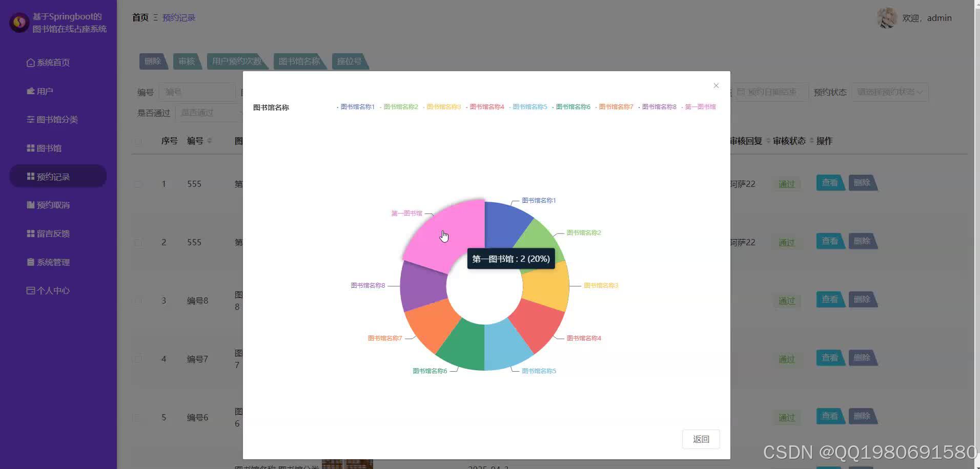Toggle legend item 图书馆名称2
This screenshot has height=469, width=980.
coord(399,107)
